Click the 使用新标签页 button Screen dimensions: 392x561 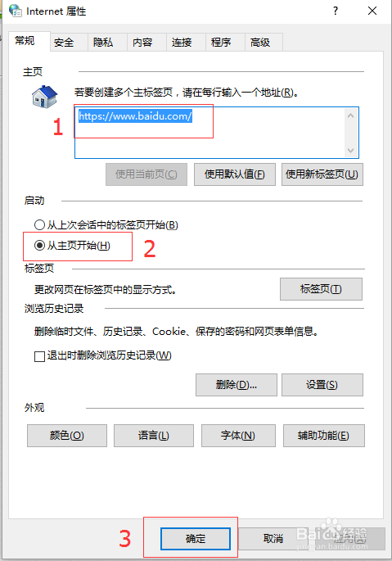click(322, 174)
